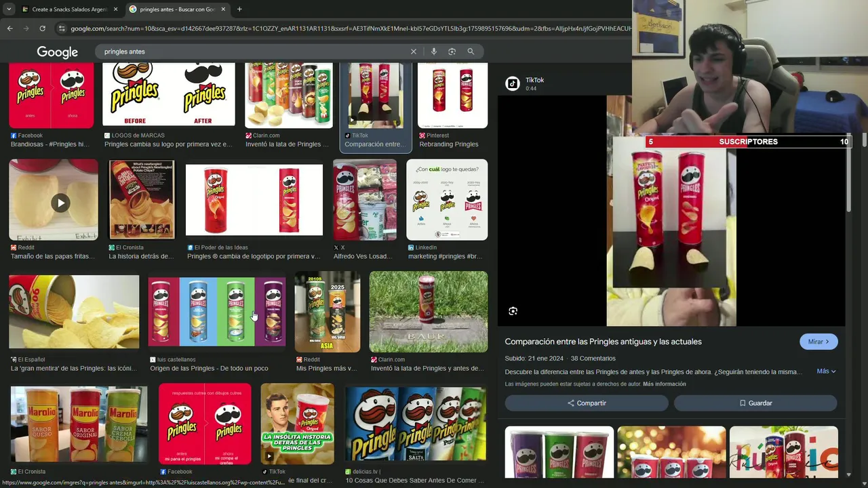View site information icon in address bar

pos(62,28)
